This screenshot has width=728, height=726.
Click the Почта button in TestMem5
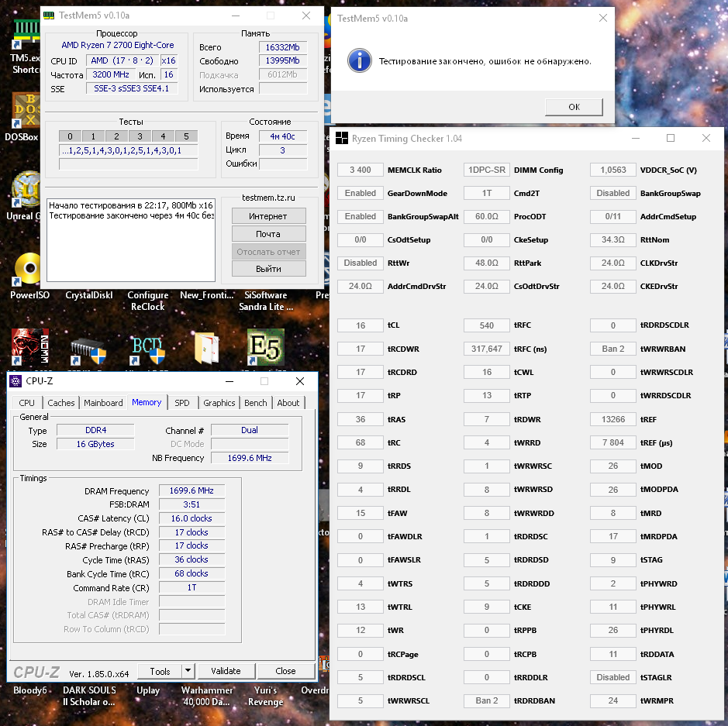268,234
